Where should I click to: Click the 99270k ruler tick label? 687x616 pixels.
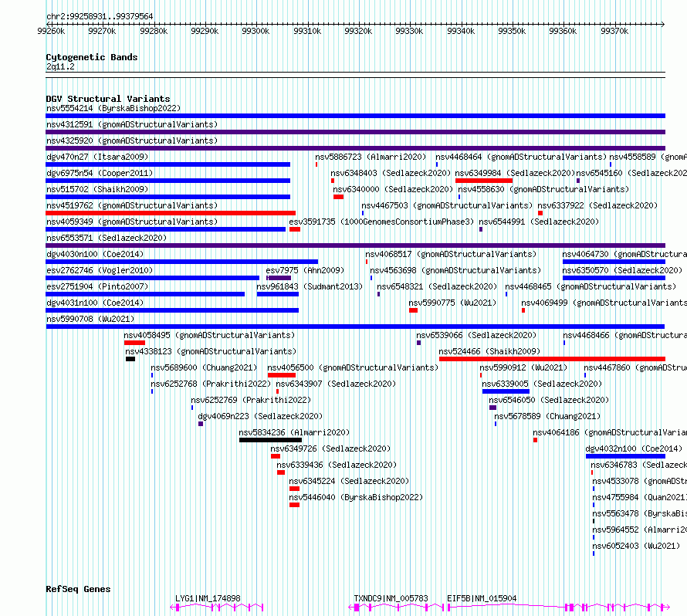[x=102, y=31]
